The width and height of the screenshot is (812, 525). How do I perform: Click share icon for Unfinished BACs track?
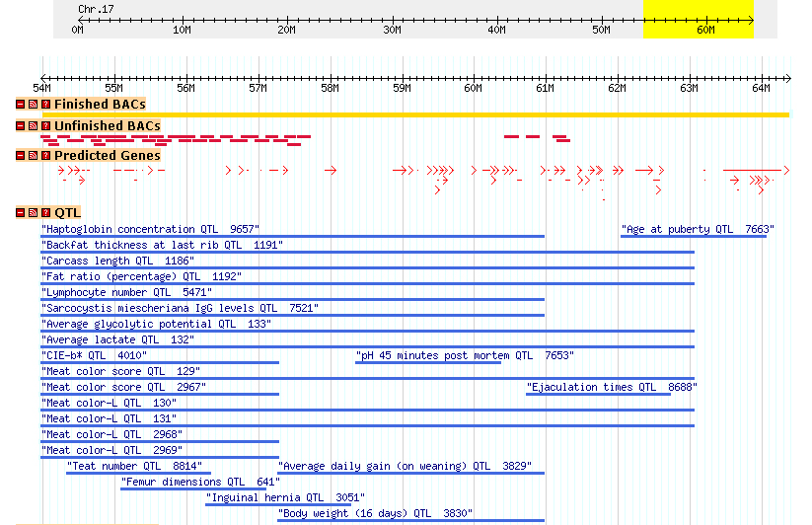point(33,126)
